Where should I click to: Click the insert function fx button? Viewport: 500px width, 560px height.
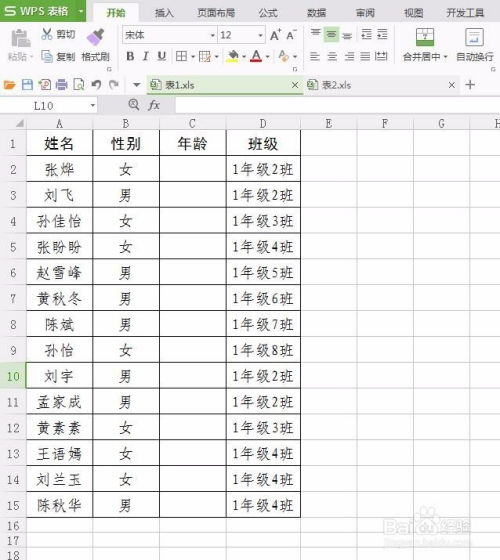[x=154, y=105]
